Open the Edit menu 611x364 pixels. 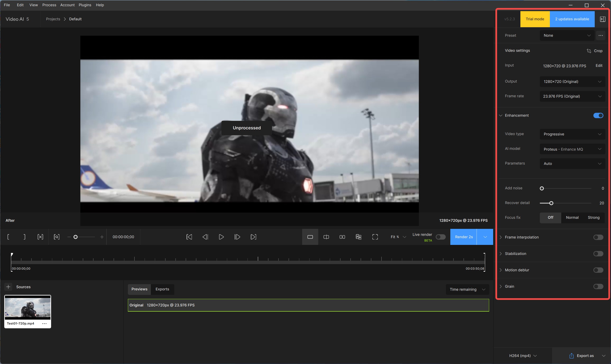click(x=20, y=5)
